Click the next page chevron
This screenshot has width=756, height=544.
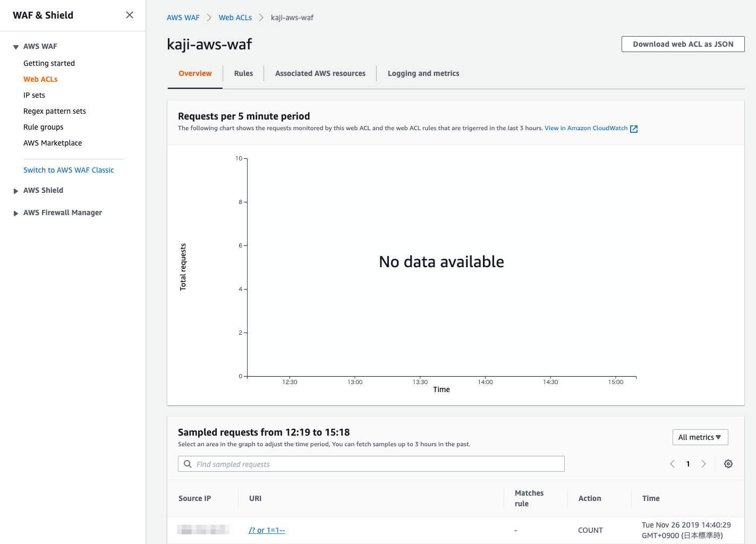704,464
